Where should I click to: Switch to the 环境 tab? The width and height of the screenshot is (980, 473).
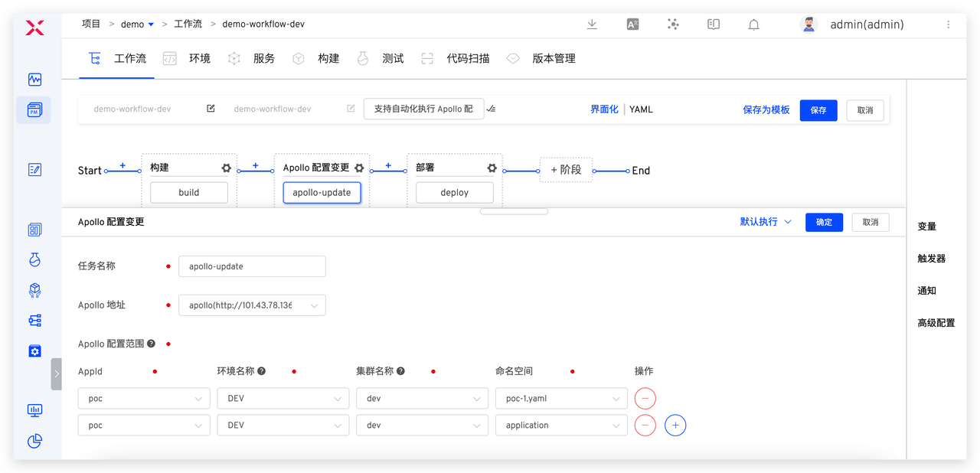(x=199, y=58)
